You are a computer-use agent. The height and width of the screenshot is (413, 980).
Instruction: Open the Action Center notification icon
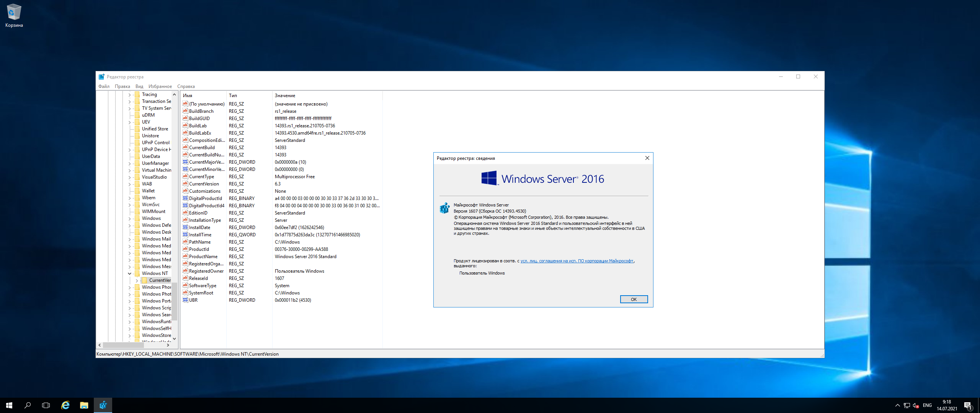[968, 405]
